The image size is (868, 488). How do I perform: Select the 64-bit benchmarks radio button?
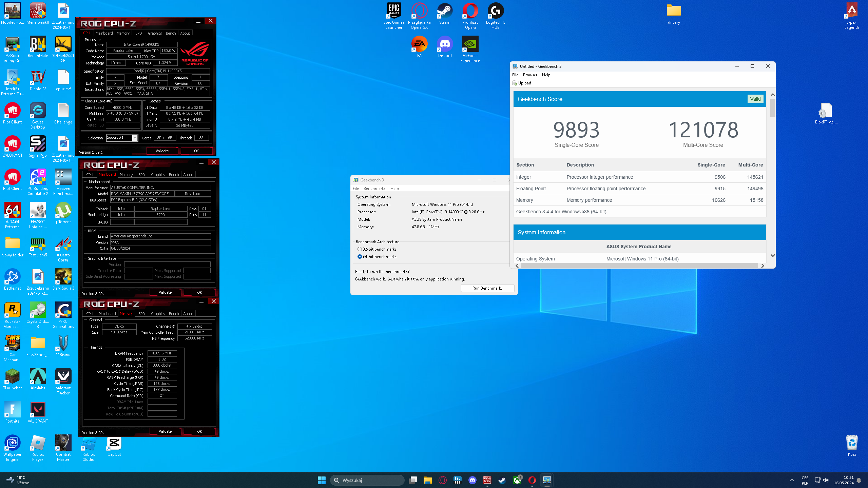(360, 257)
